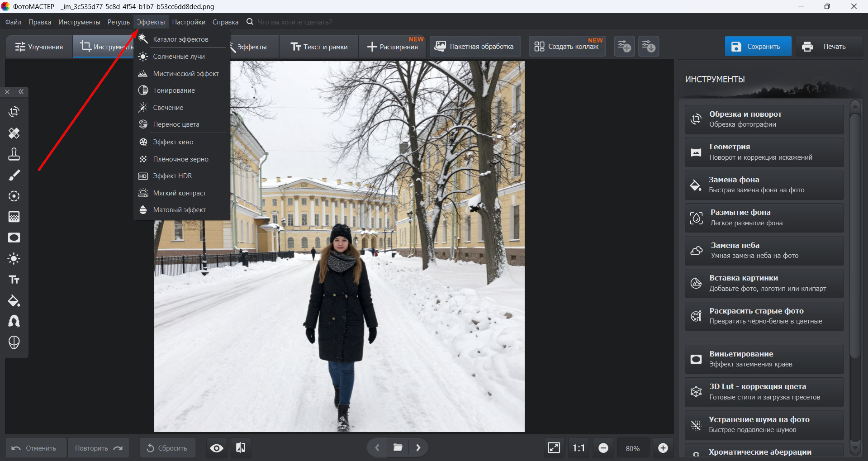This screenshot has height=461, width=868.
Task: Click the zoom in plus icon
Action: click(x=663, y=448)
